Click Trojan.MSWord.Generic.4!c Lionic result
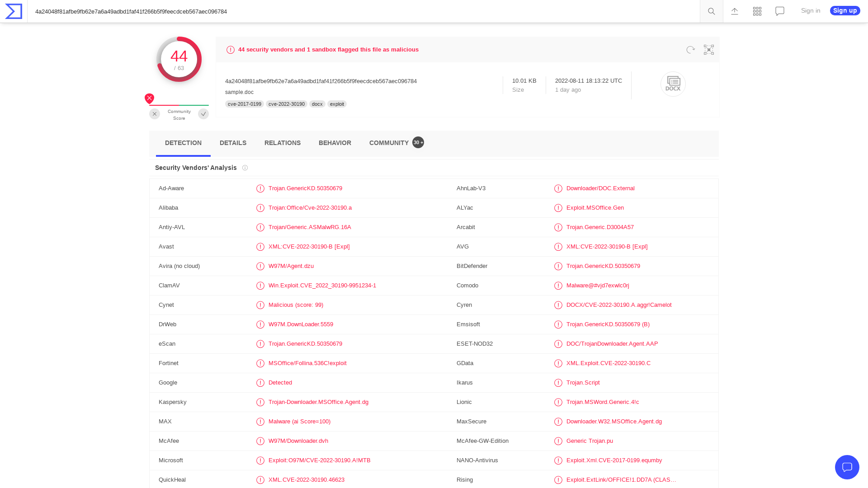Viewport: 868px width, 488px height. click(x=603, y=402)
